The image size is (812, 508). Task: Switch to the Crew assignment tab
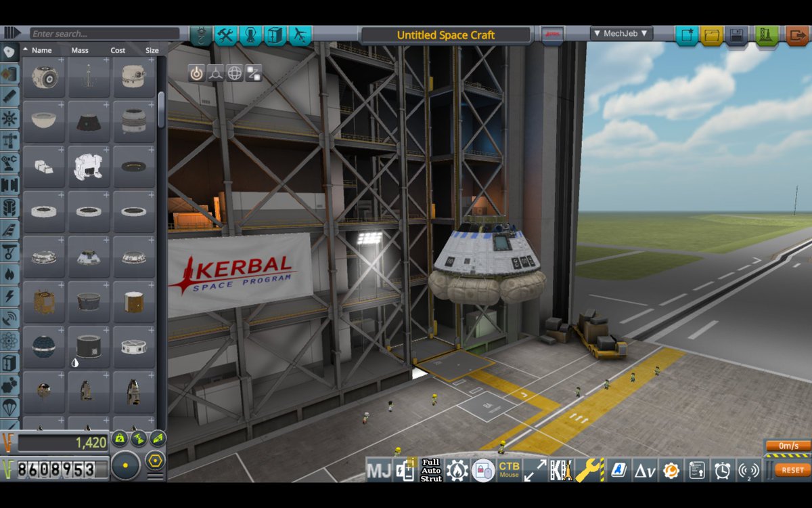tap(250, 35)
